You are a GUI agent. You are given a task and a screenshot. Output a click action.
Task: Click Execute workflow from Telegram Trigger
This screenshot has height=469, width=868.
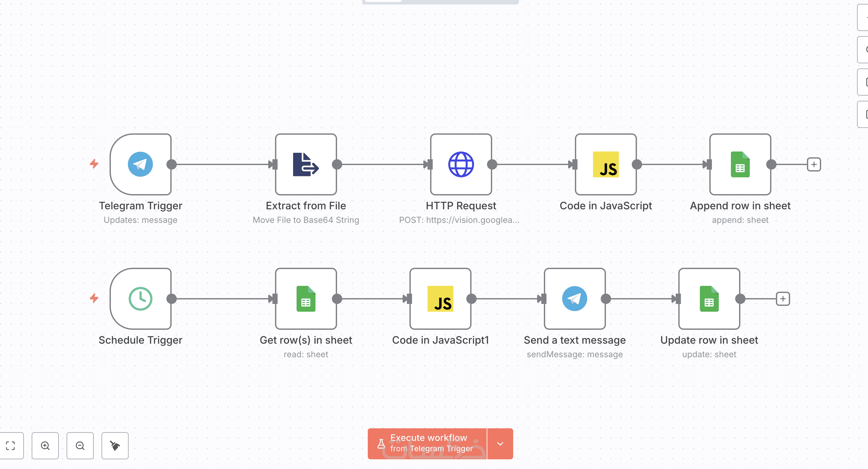[x=427, y=443]
